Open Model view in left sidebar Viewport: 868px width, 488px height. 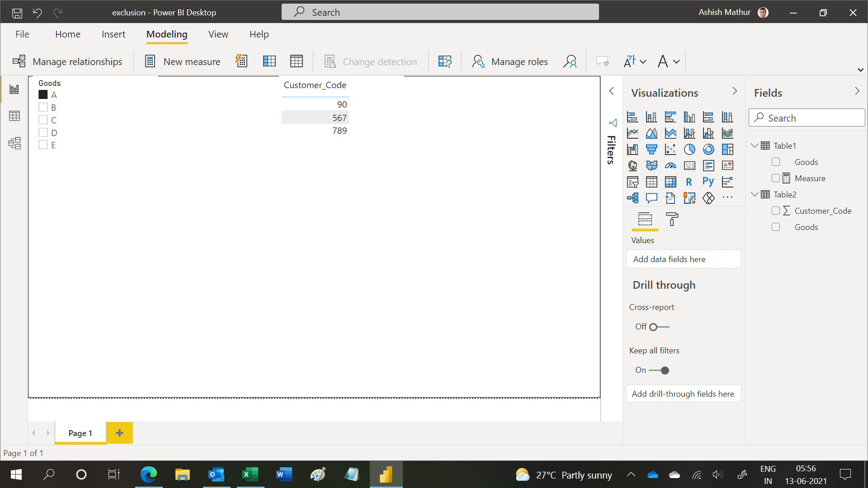coord(14,143)
